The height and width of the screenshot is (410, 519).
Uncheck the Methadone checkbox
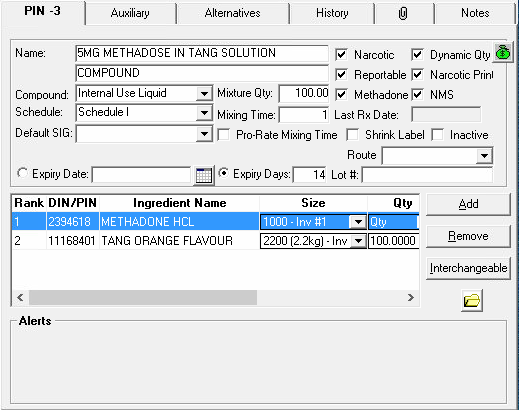[341, 95]
